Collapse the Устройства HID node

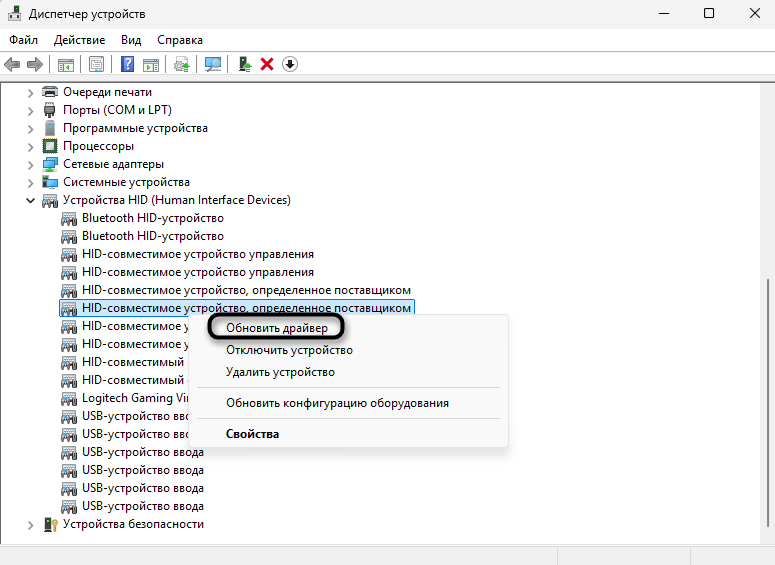click(31, 201)
